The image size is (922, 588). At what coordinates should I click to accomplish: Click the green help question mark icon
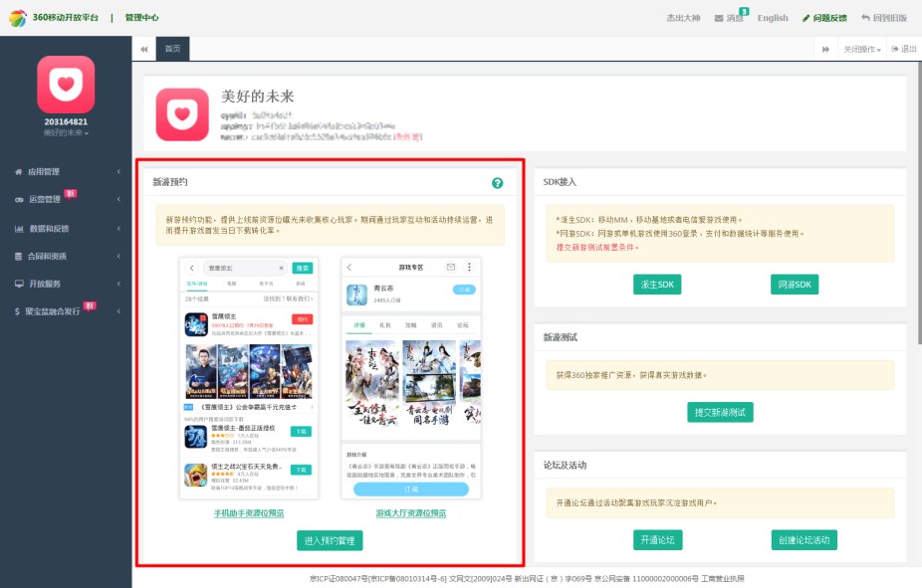tap(497, 183)
